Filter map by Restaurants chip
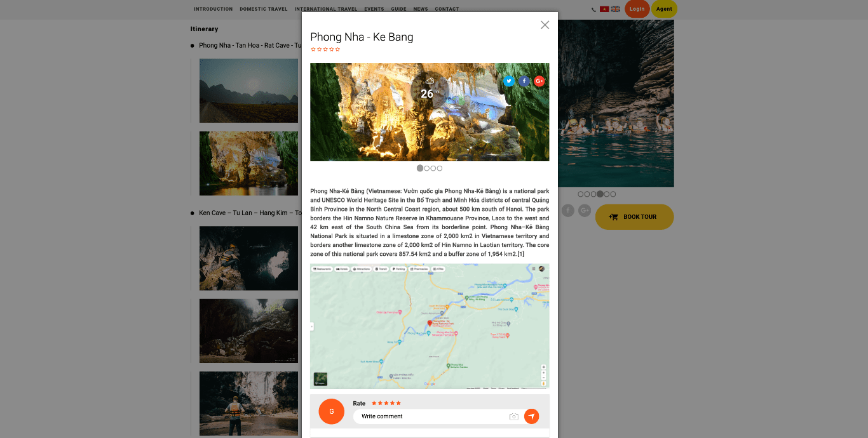Viewport: 868px width, 438px height. pos(322,269)
